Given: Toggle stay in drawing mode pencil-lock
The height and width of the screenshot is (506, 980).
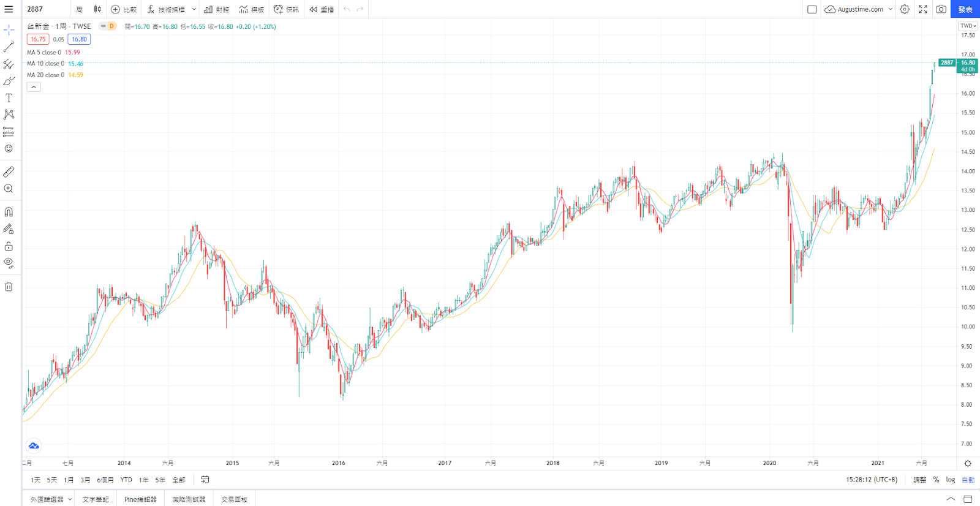Looking at the screenshot, I should pyautogui.click(x=9, y=229).
